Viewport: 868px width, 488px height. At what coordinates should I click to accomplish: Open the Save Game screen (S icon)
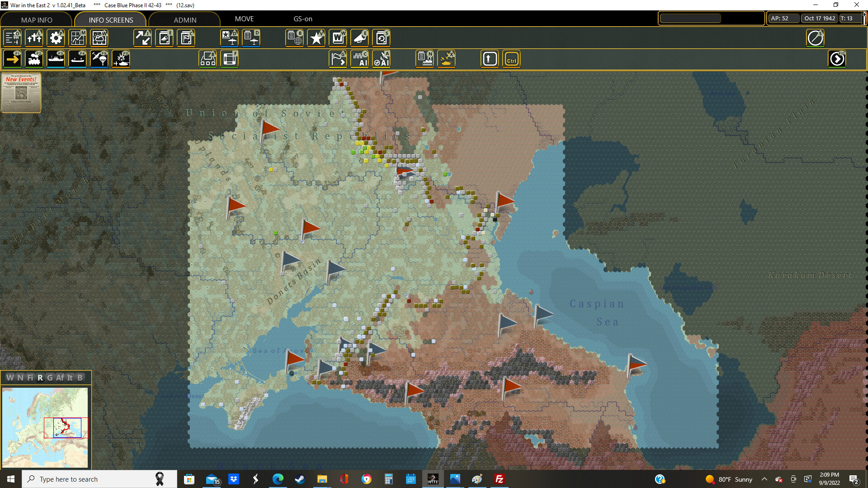pyautogui.click(x=382, y=38)
